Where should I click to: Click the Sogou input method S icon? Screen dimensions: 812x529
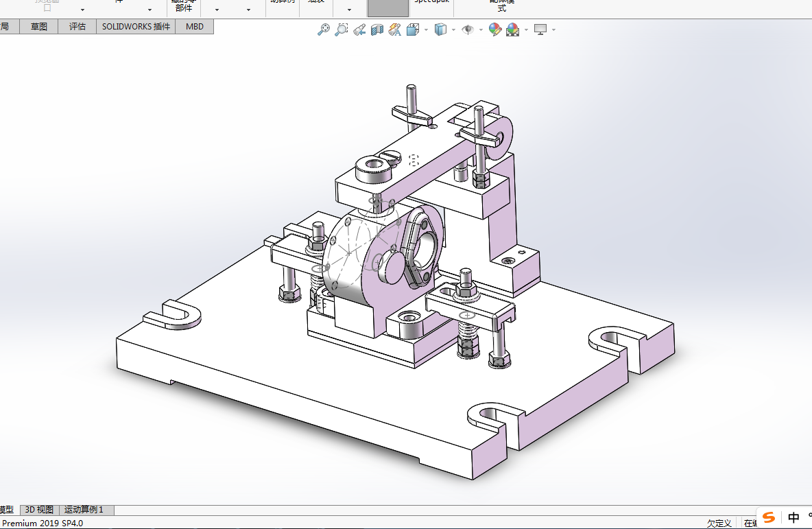(x=769, y=517)
